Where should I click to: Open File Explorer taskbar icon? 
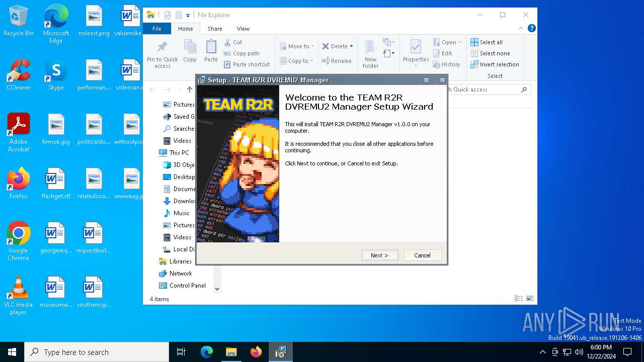pyautogui.click(x=231, y=352)
